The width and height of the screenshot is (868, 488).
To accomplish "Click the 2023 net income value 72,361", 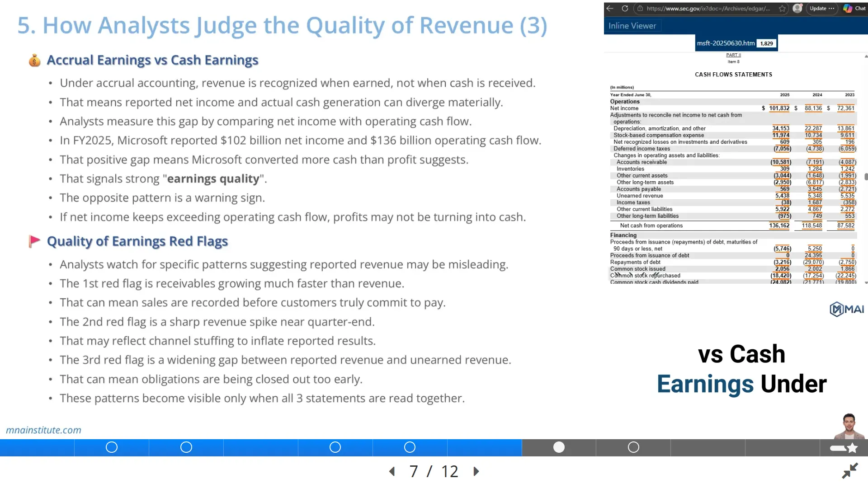I will click(x=845, y=108).
